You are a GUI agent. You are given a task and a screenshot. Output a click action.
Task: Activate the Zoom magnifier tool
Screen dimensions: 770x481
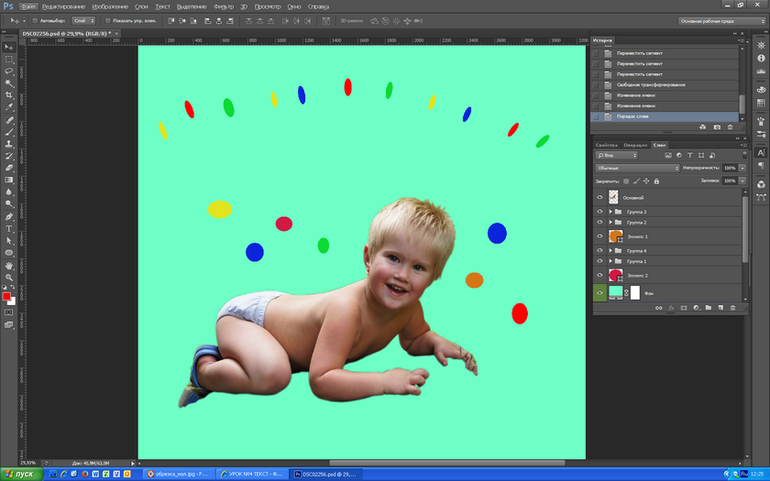pyautogui.click(x=9, y=277)
